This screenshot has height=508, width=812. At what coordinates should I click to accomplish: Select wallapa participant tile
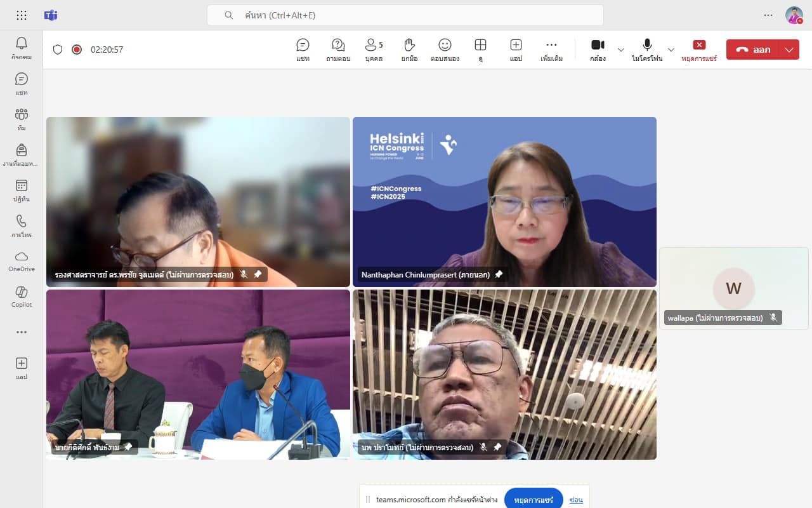pyautogui.click(x=733, y=288)
